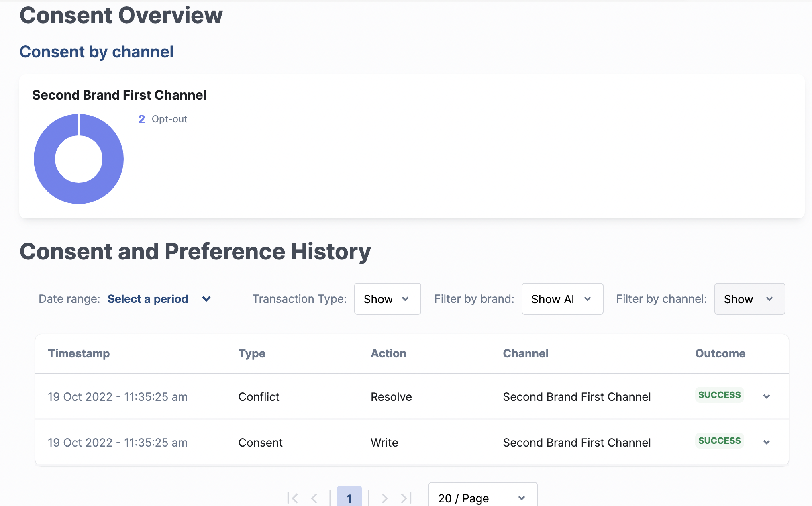812x506 pixels.
Task: Open the 20 / Page size dropdown
Action: pyautogui.click(x=482, y=498)
